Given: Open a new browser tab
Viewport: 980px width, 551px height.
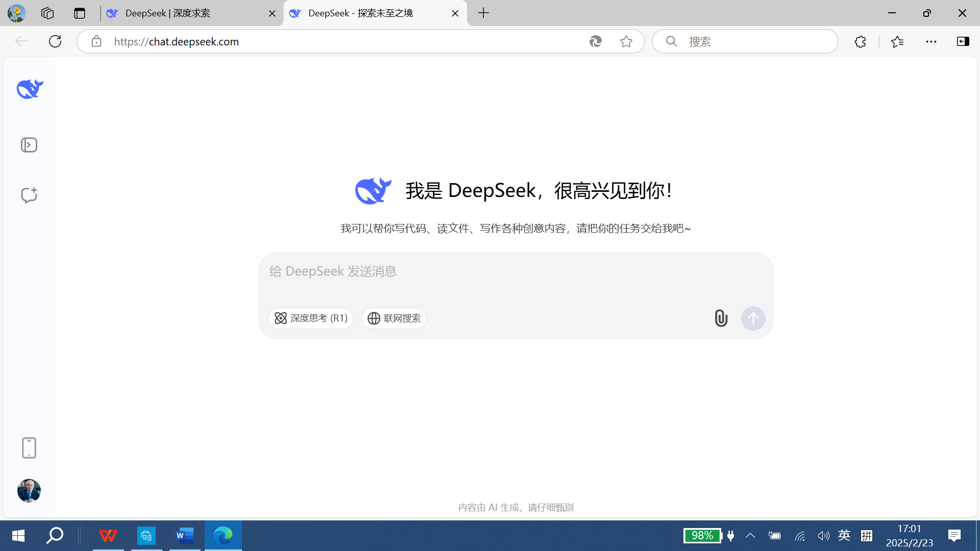Looking at the screenshot, I should pyautogui.click(x=484, y=13).
